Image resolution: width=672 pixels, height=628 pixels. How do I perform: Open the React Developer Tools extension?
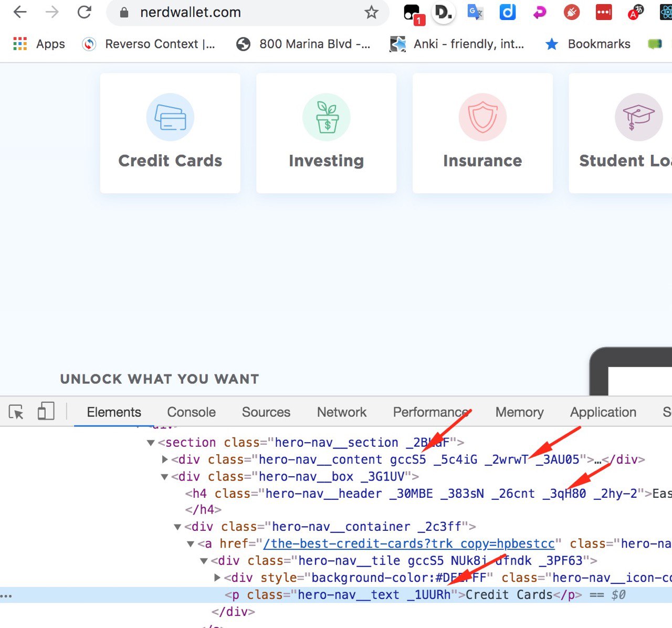666,12
